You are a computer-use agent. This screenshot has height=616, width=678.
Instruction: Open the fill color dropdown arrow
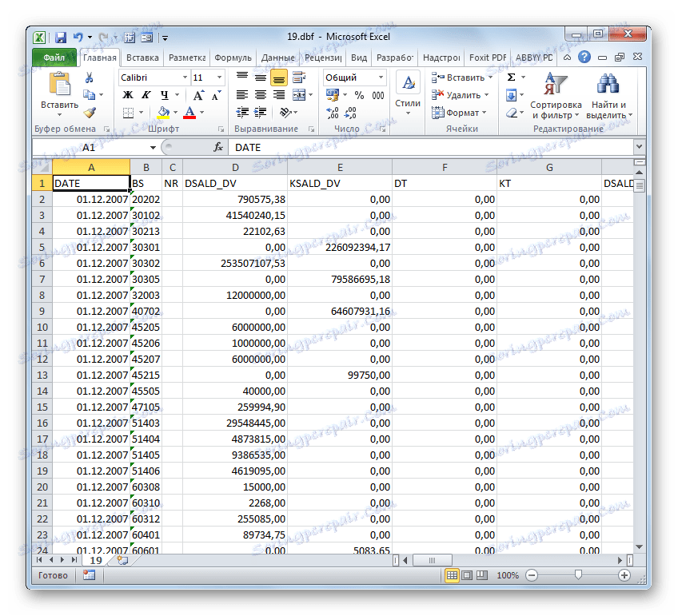[174, 113]
